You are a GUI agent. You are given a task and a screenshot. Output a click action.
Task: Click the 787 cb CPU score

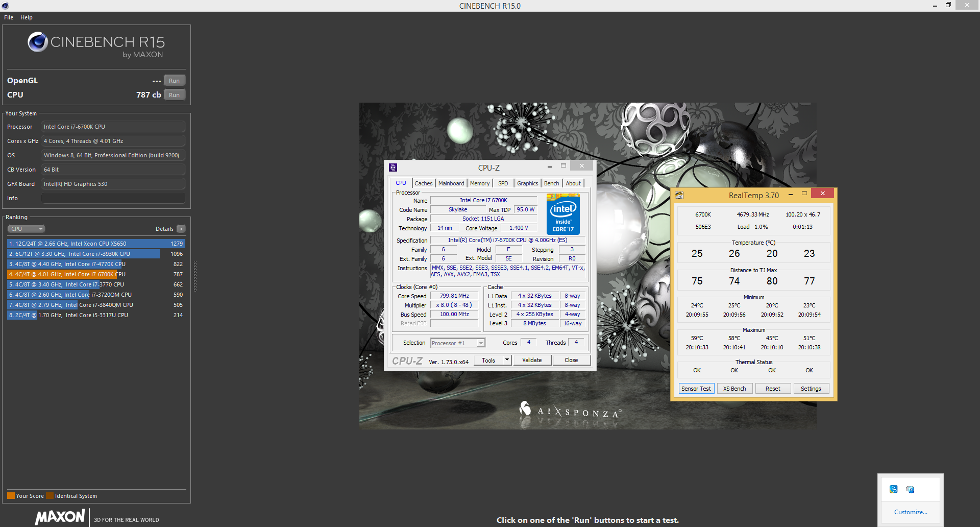coord(149,94)
